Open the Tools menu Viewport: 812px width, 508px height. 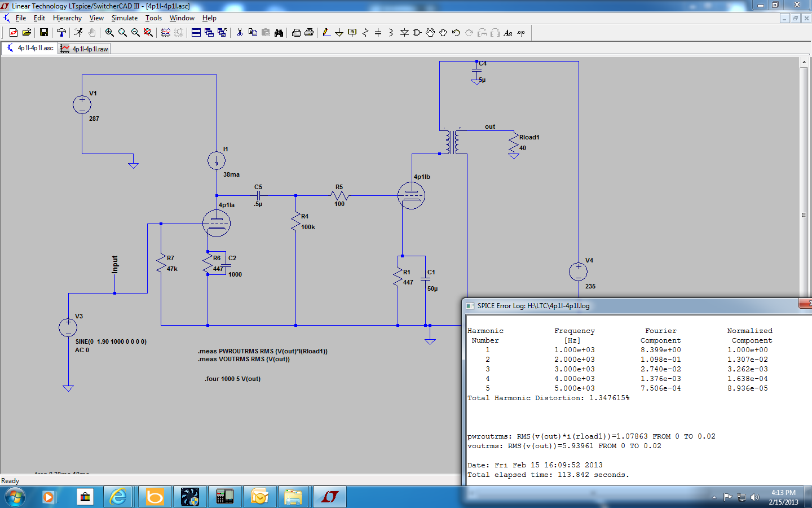click(153, 18)
